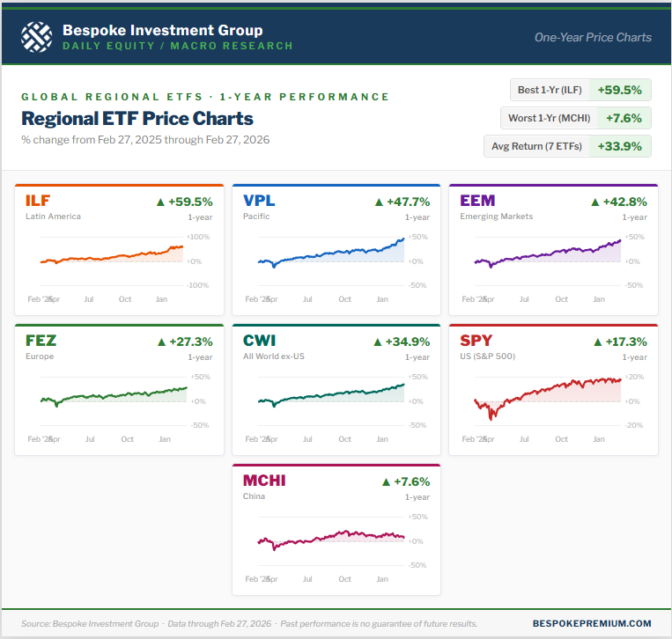The width and height of the screenshot is (672, 639).
Task: Click the gain arrow on the CWI card
Action: (378, 342)
